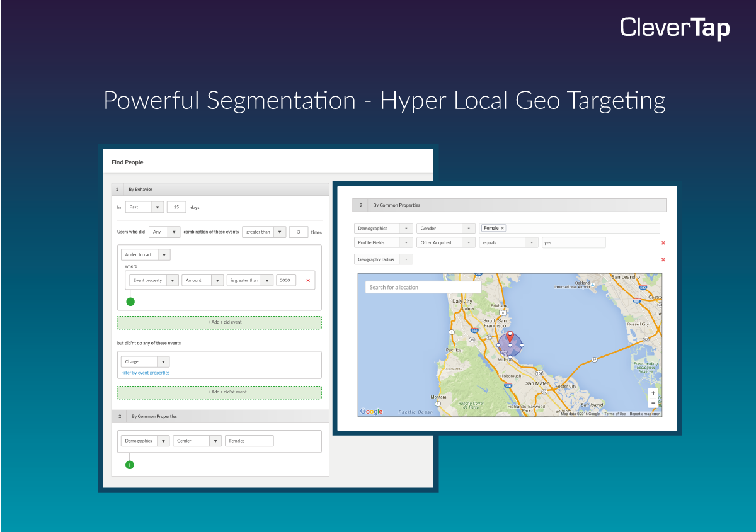756x532 pixels.
Task: Click the map zoom in plus button
Action: pyautogui.click(x=653, y=393)
